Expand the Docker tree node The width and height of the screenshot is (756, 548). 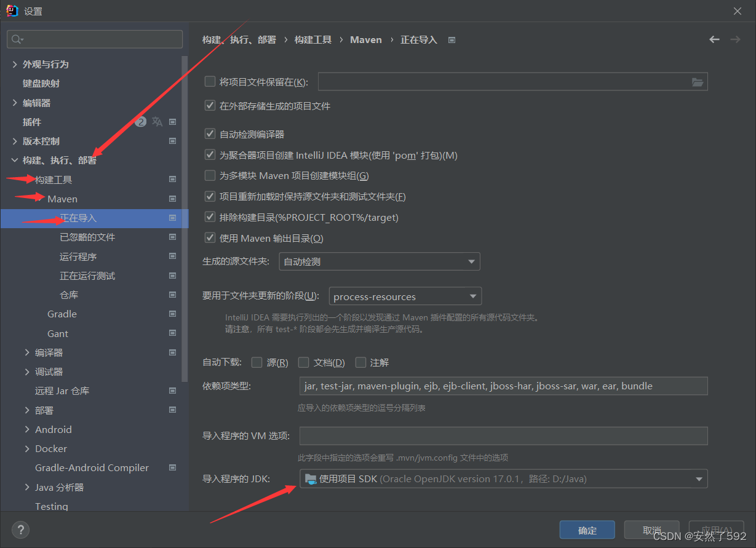(x=27, y=448)
